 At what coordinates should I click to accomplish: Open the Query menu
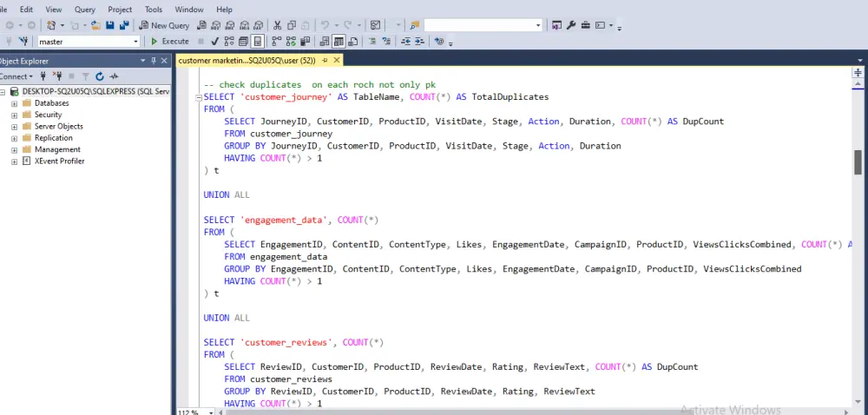click(x=85, y=10)
